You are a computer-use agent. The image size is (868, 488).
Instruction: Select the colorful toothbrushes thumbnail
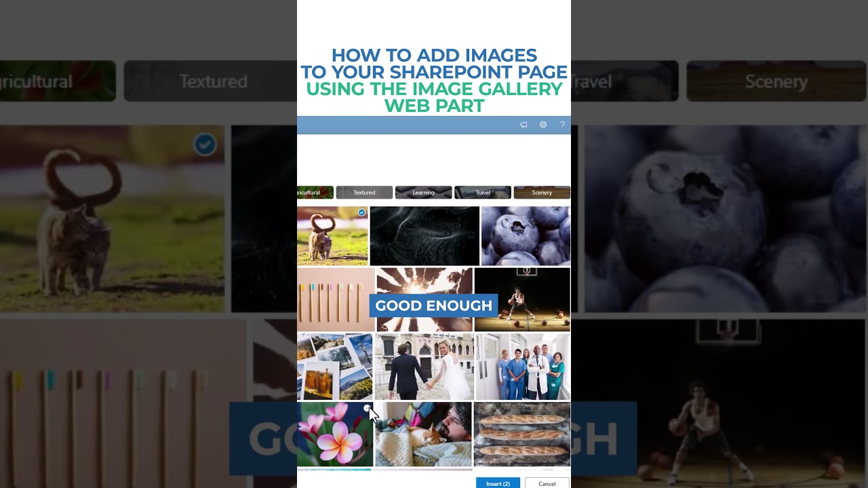[336, 299]
